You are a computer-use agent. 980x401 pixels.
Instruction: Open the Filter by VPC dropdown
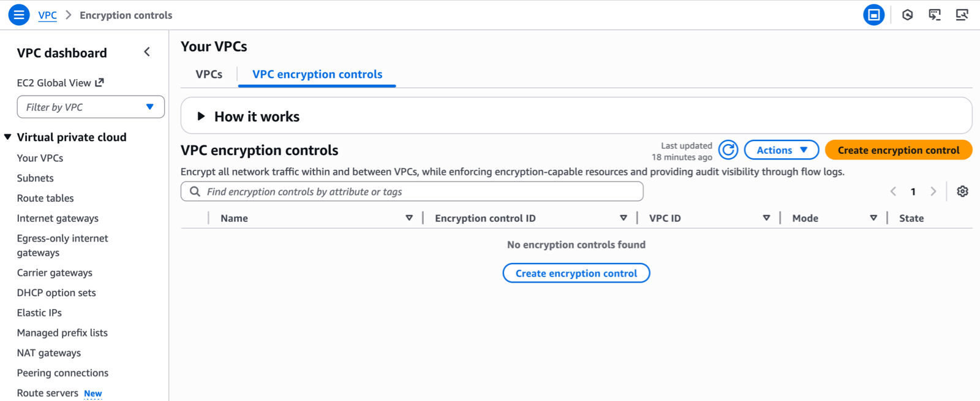point(91,107)
